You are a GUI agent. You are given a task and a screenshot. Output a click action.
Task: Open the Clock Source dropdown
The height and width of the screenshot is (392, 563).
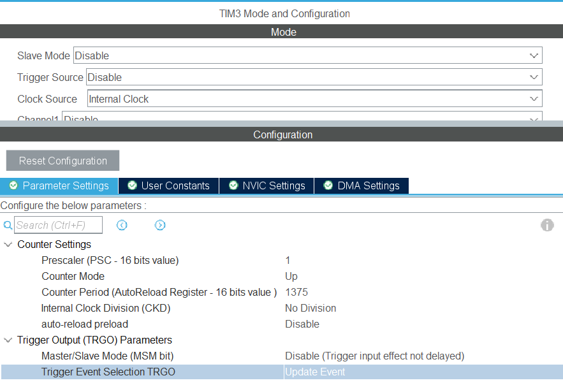(314, 99)
